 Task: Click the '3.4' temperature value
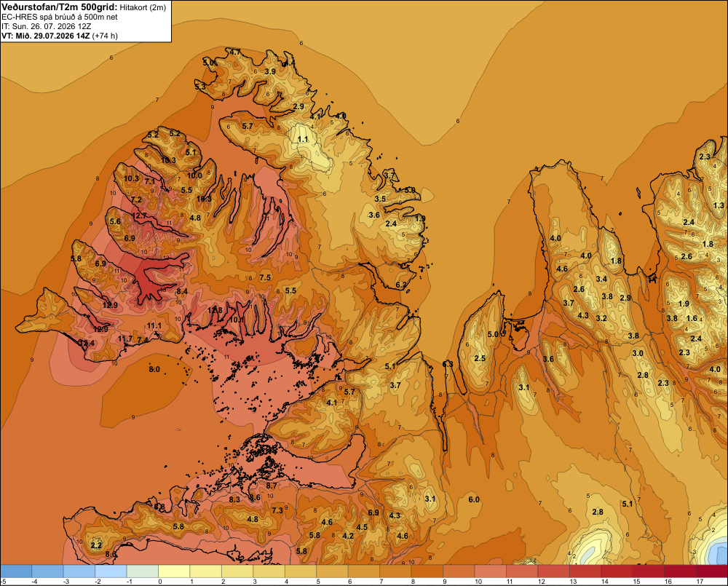point(601,279)
